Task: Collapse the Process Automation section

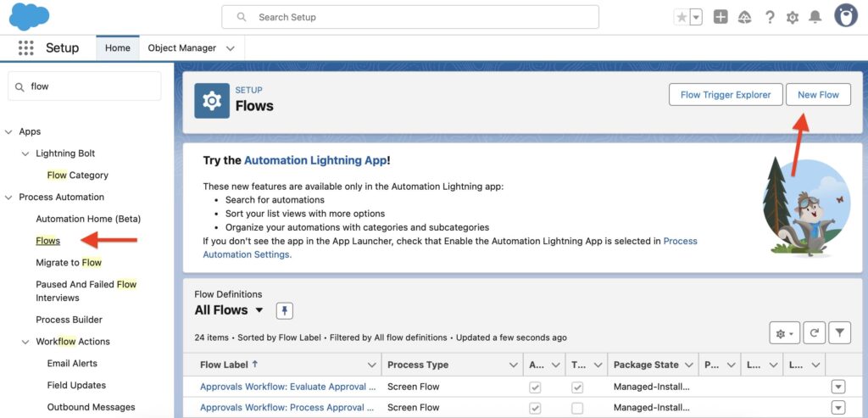Action: click(8, 197)
